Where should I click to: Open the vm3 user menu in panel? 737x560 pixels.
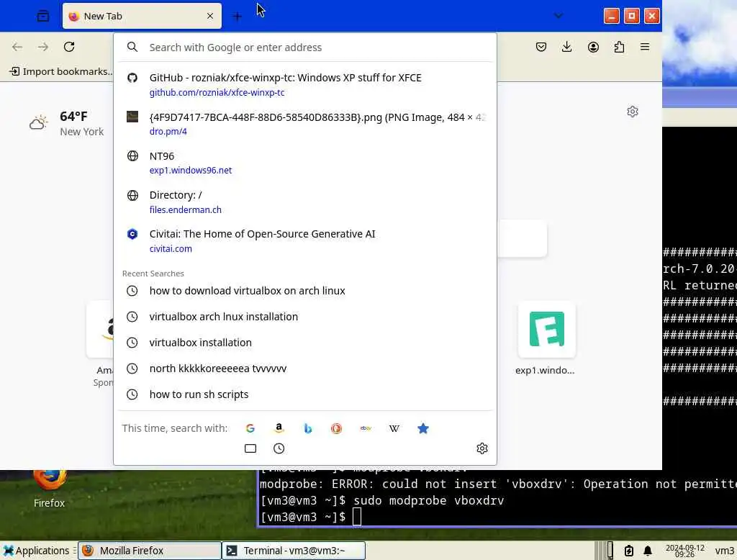point(724,551)
